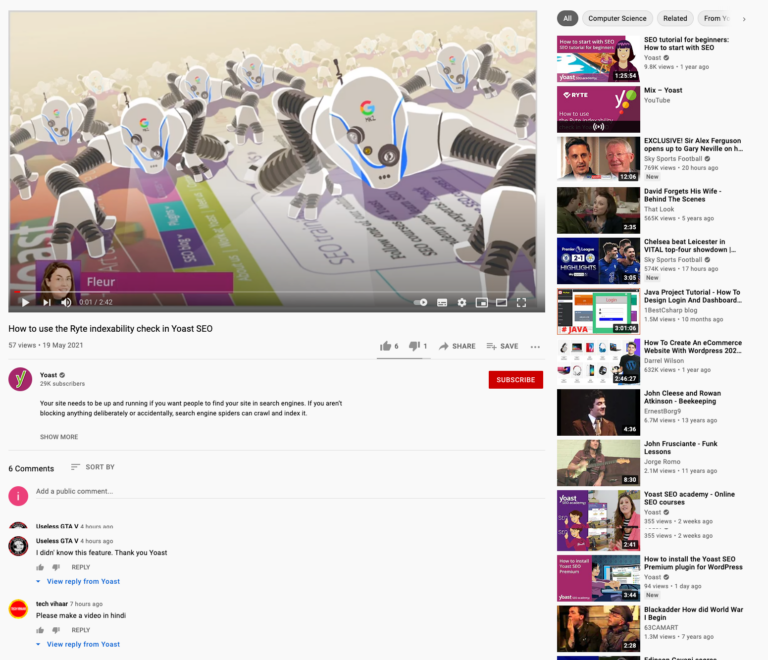Show more filter chips with right chevron
The height and width of the screenshot is (660, 768).
[744, 19]
